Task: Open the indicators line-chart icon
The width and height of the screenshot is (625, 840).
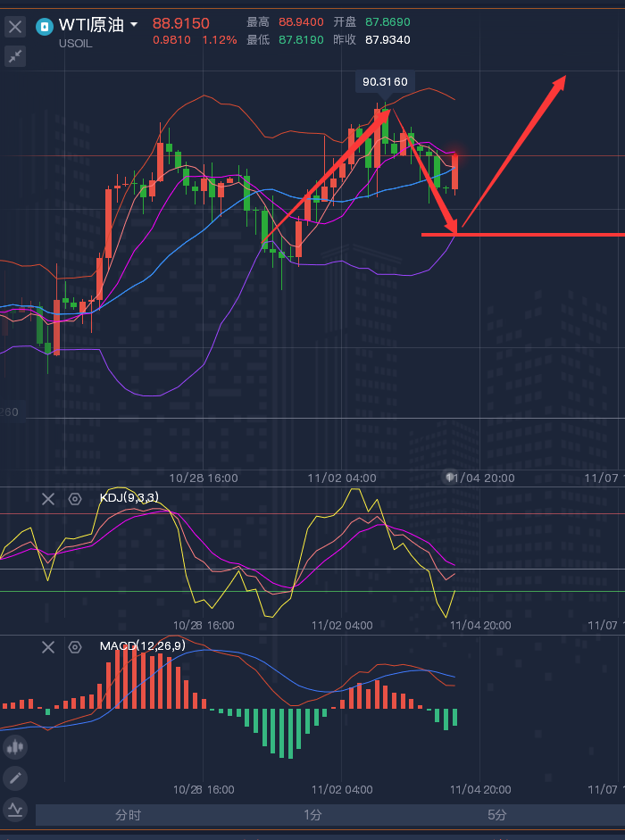Action: [x=15, y=809]
